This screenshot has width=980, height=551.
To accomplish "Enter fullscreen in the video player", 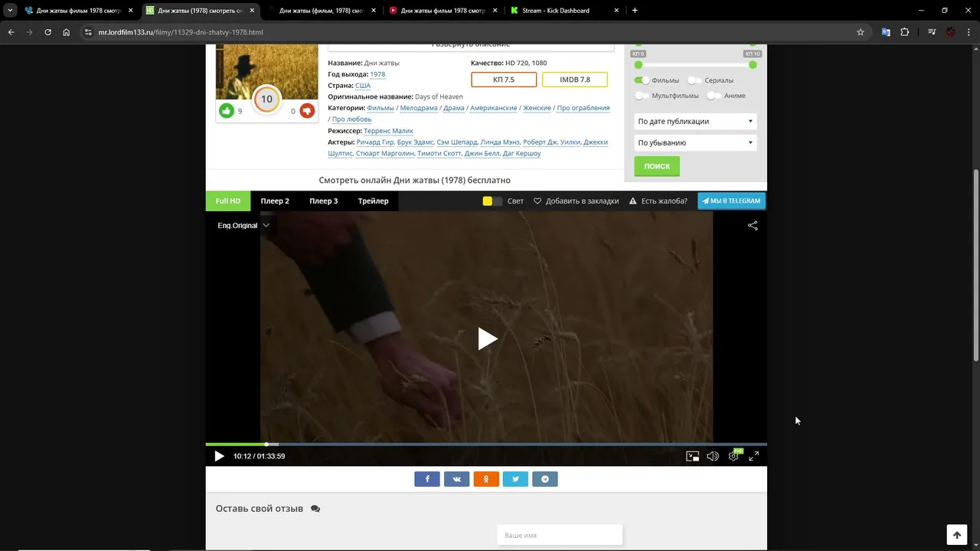I will tap(753, 456).
